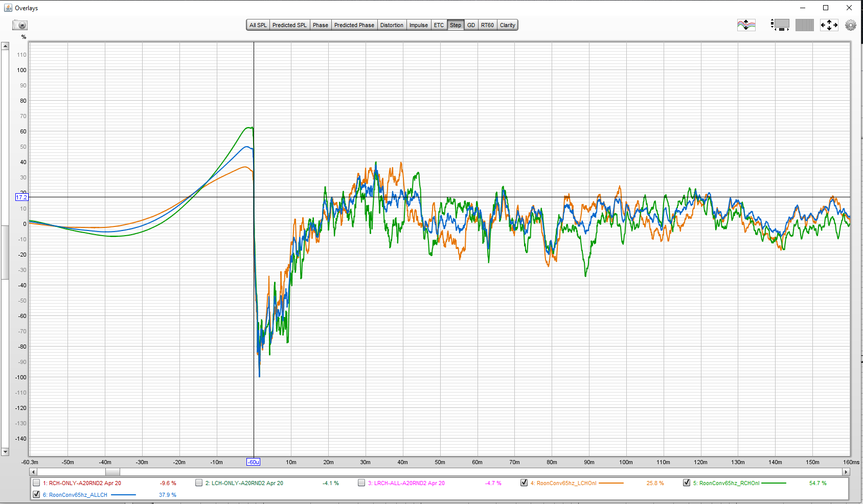This screenshot has width=863, height=504.
Task: Click the -9.6 % value of trace 1
Action: [168, 483]
